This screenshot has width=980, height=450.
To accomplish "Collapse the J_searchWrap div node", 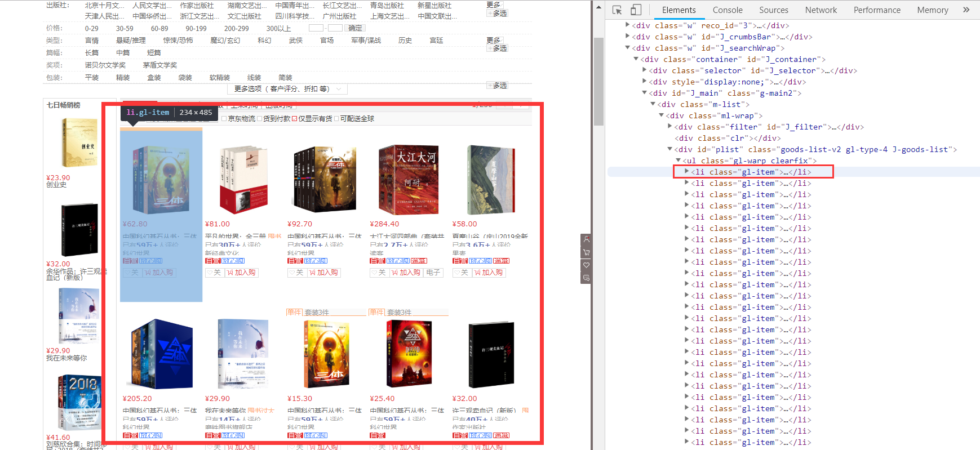I will click(x=627, y=48).
